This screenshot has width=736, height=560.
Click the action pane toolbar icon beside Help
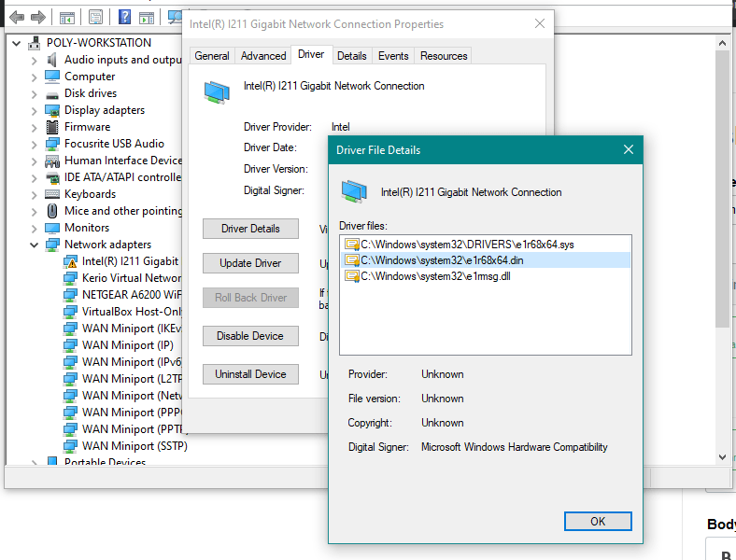(x=147, y=18)
